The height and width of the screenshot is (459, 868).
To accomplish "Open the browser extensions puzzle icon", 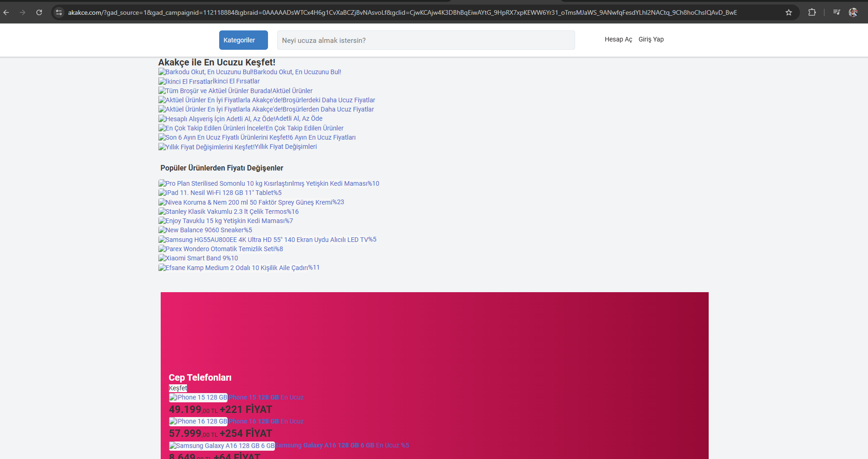I will 812,12.
